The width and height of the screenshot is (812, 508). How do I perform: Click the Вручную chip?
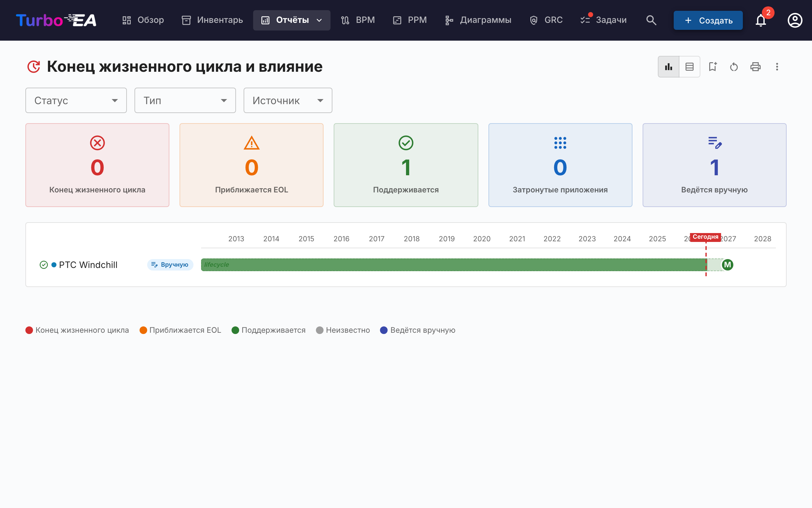point(170,265)
